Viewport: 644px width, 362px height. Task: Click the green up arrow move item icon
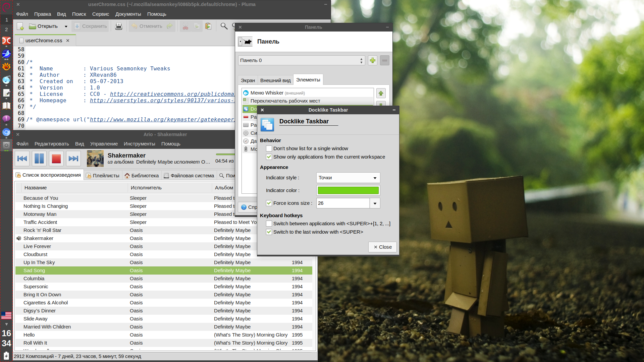coord(381,93)
